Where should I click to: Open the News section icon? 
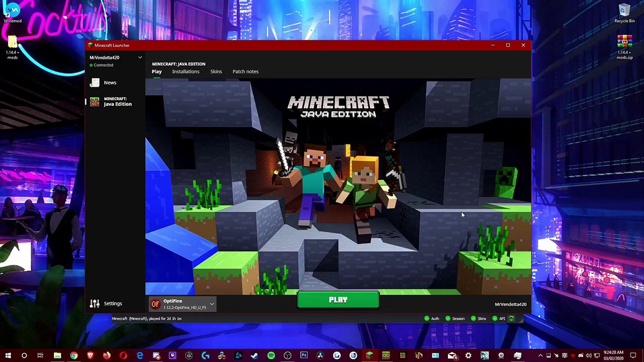(95, 82)
